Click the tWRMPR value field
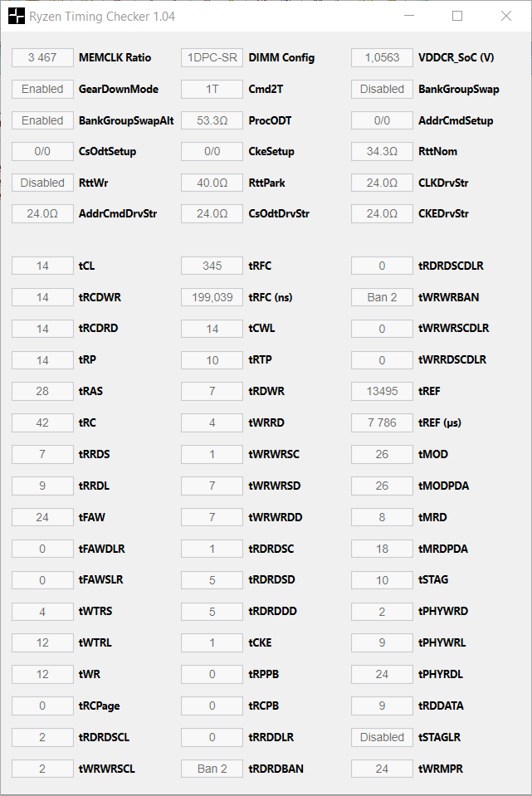Viewport: 532px width, 796px height. pyautogui.click(x=383, y=769)
